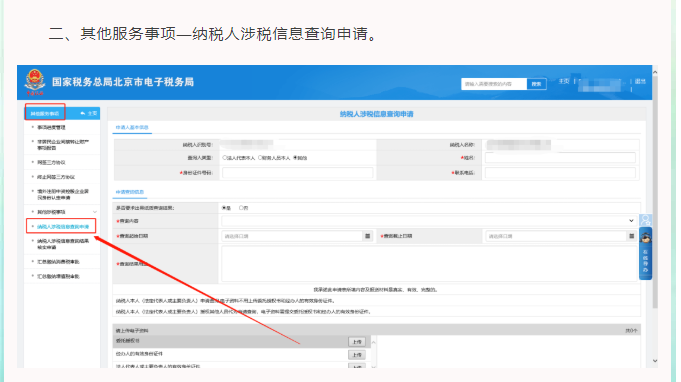Open 事项进度管理 in the sidebar

51,128
